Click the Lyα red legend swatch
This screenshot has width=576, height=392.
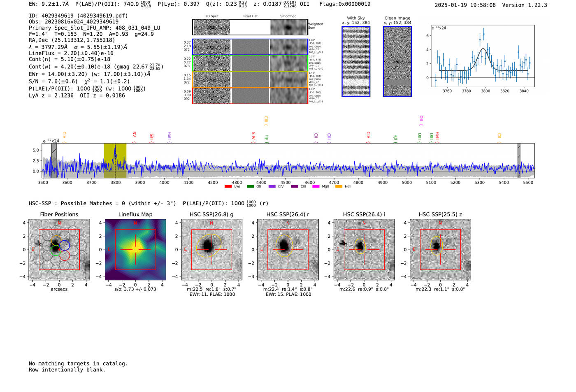pos(228,187)
